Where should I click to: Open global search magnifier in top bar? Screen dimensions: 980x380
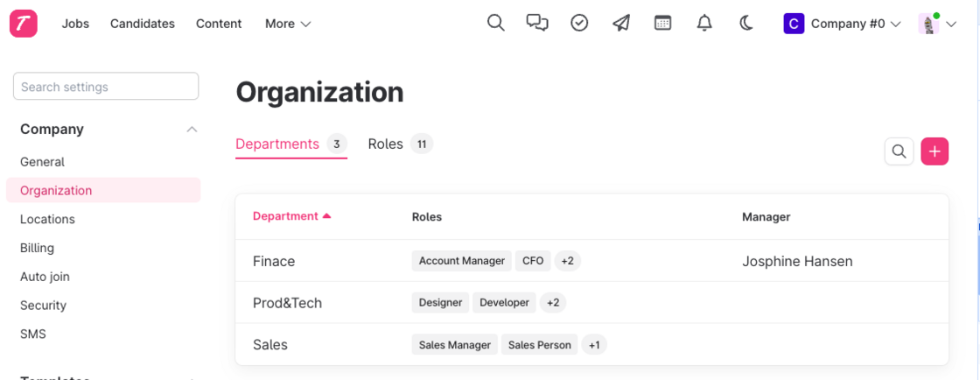[x=495, y=24]
